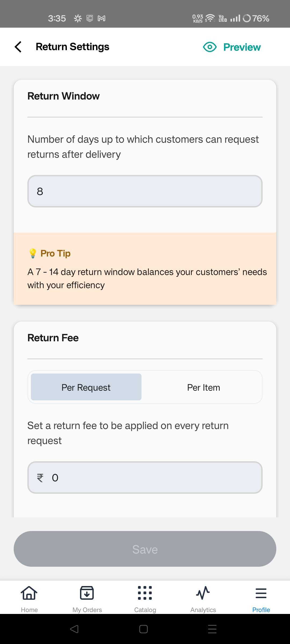290x644 pixels.
Task: Open the Home tab icon
Action: coord(29,593)
